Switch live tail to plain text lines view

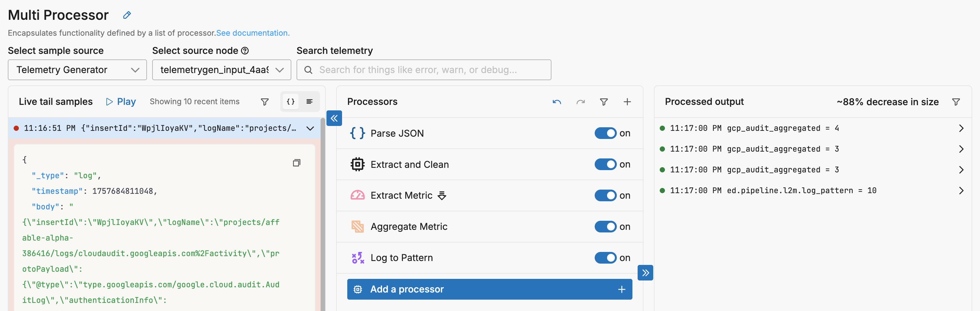(x=309, y=102)
